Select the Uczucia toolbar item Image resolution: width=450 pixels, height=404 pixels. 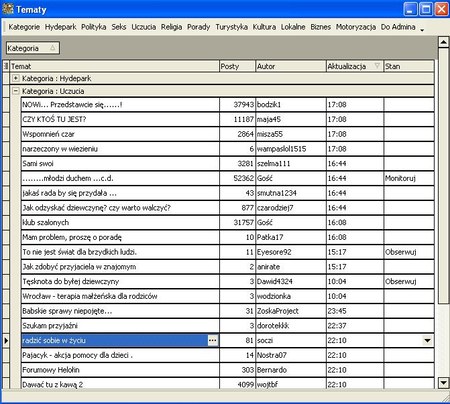click(144, 27)
